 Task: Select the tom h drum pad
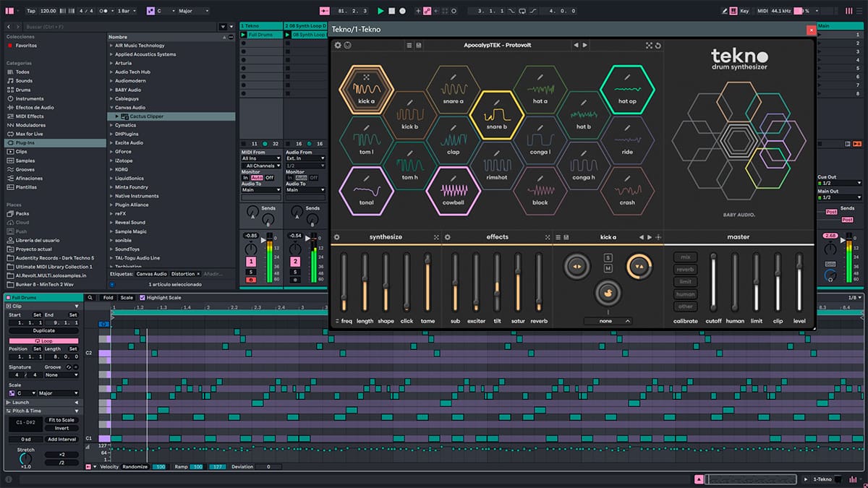[410, 166]
